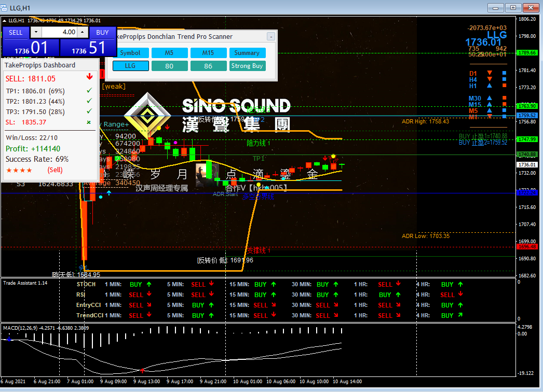This screenshot has width=543, height=392.
Task: Click the ADR Low: 1703.35 label
Action: (x=426, y=236)
